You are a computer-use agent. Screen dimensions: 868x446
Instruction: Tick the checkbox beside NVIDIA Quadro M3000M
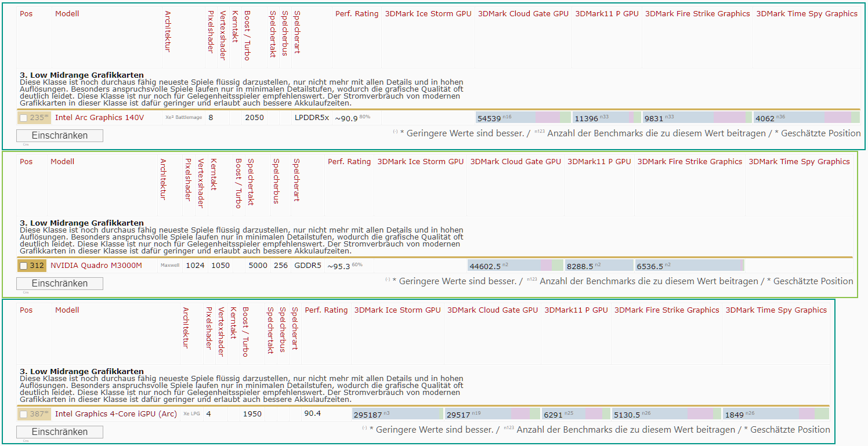click(23, 266)
